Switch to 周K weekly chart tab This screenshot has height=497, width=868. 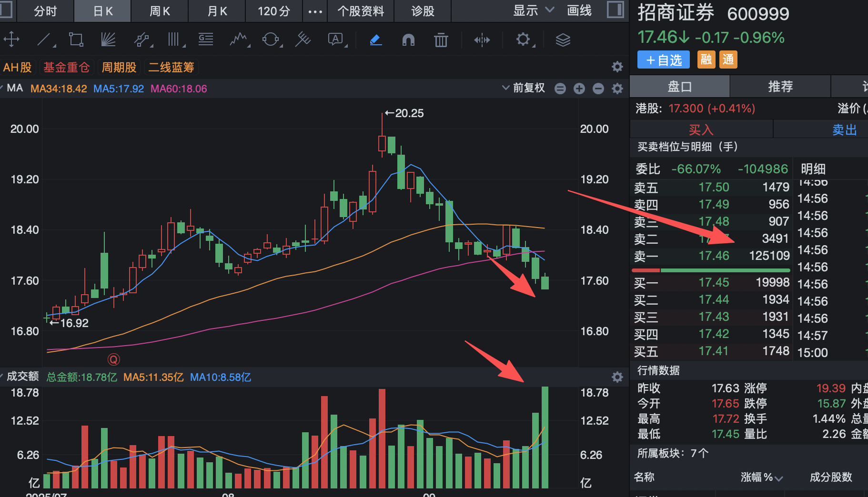point(160,11)
